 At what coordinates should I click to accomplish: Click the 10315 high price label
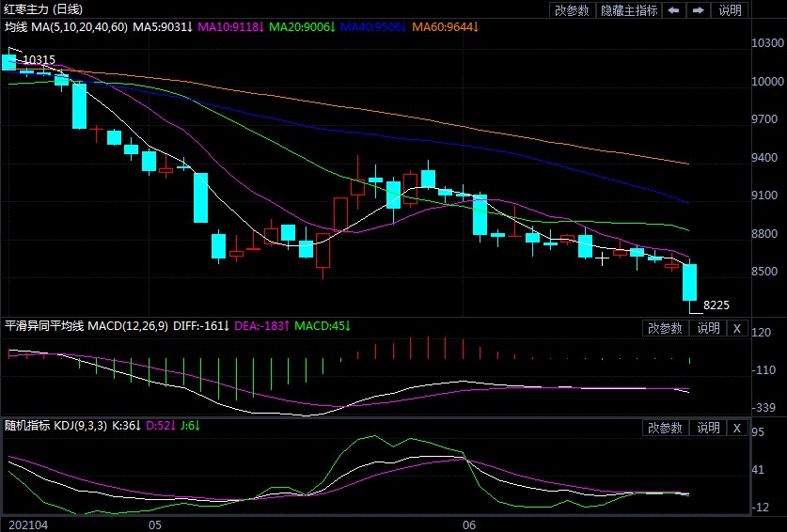pyautogui.click(x=39, y=60)
